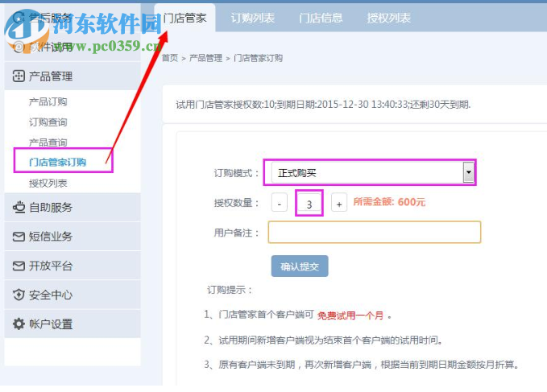Click the 试用门店管家授权数 notice text
This screenshot has width=547, height=392.
(x=323, y=104)
